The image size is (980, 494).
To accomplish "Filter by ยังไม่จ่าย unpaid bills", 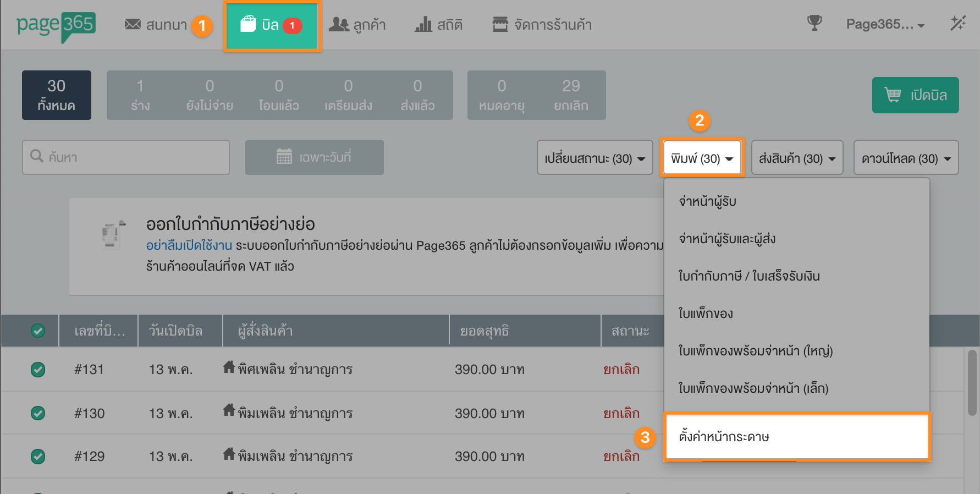I will click(x=210, y=95).
